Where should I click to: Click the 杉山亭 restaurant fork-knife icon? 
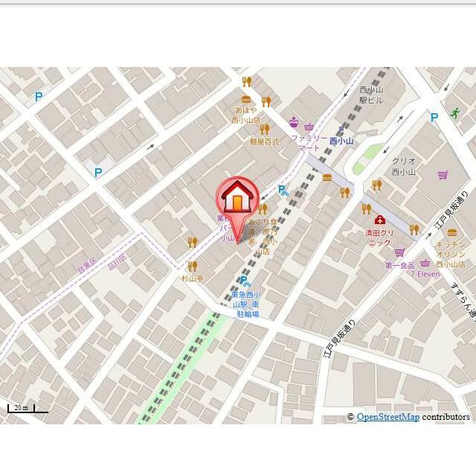(193, 266)
